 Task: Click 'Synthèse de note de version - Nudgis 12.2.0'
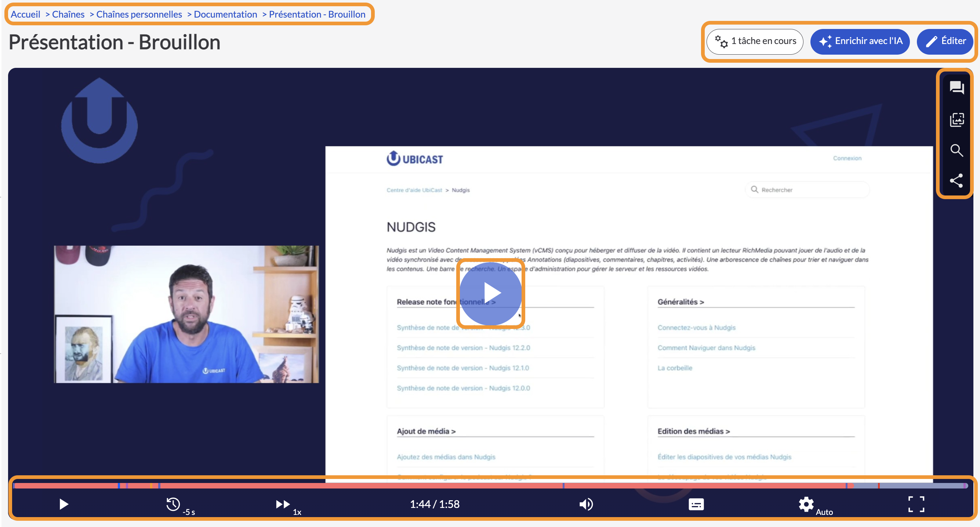(x=463, y=348)
